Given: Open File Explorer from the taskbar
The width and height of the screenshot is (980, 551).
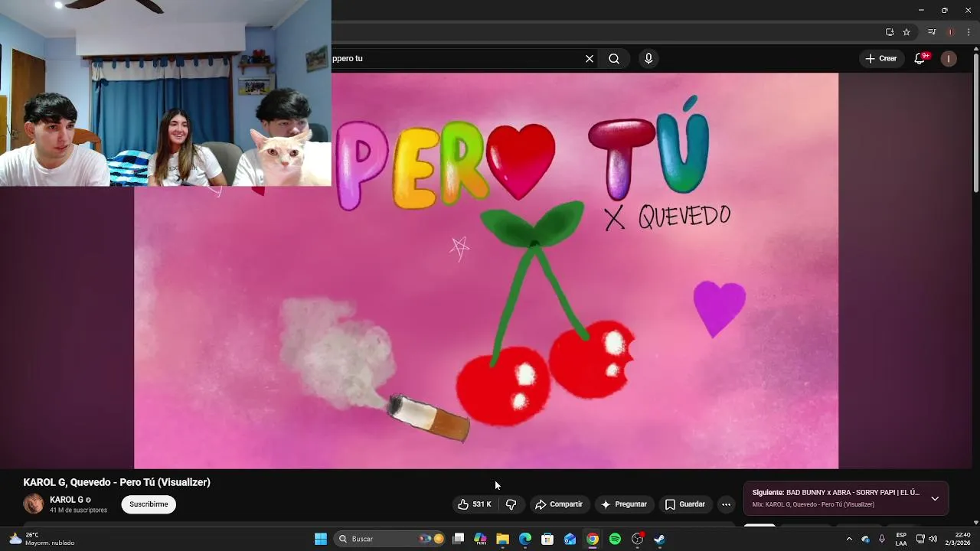Looking at the screenshot, I should point(502,539).
